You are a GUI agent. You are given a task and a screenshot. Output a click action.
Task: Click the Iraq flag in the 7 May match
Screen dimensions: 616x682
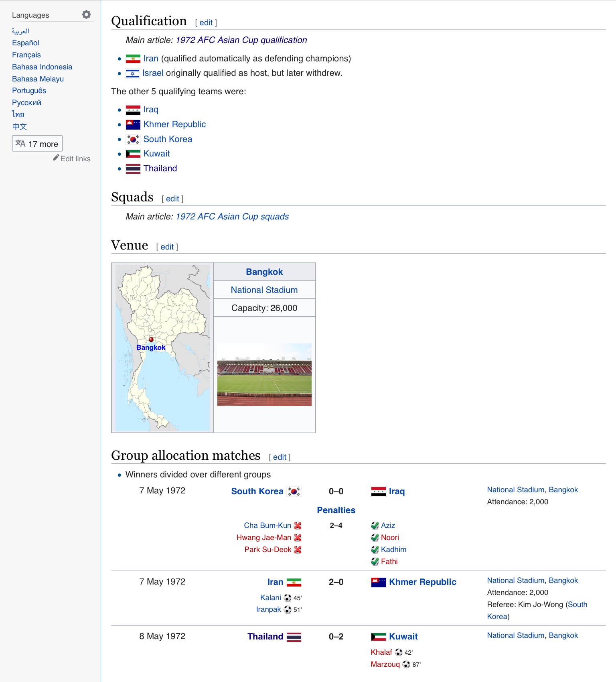tap(379, 491)
